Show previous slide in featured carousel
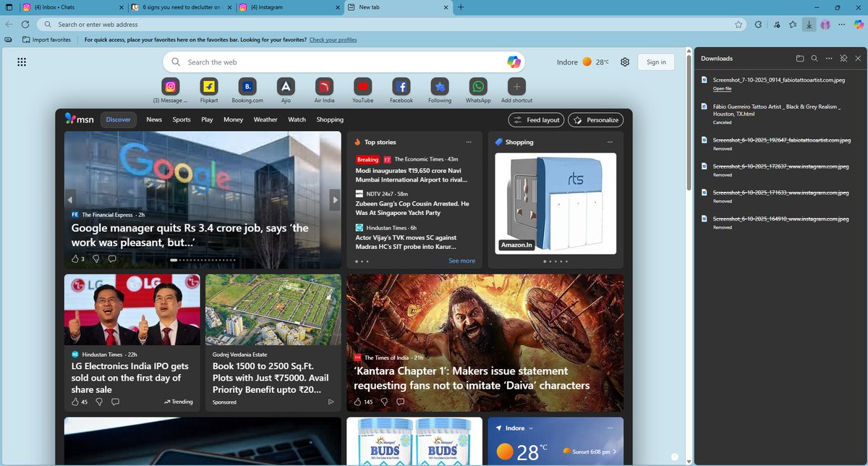 (70, 200)
